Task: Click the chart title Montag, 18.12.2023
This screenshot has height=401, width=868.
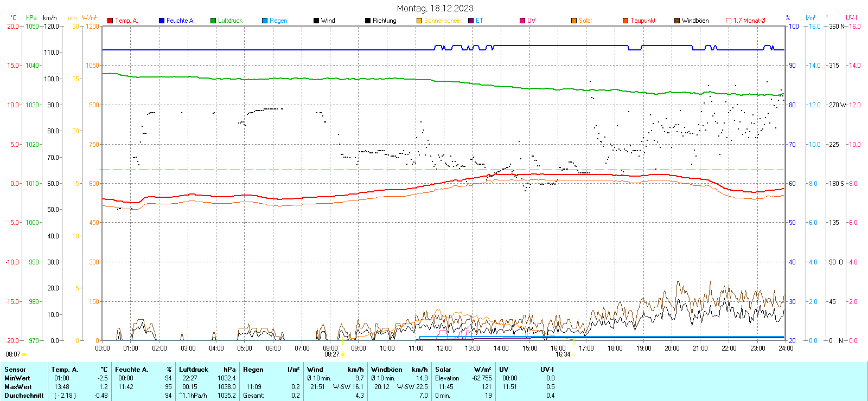Action: pyautogui.click(x=435, y=8)
